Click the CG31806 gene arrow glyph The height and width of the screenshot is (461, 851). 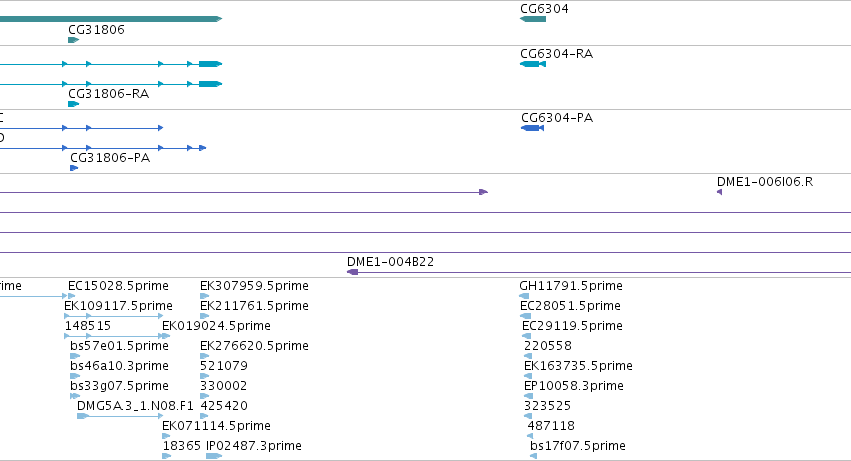tap(73, 40)
